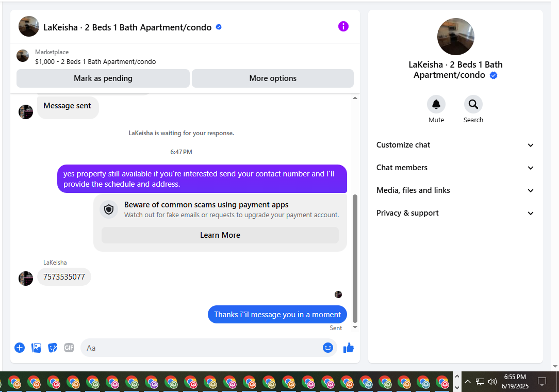Click the header listing profile thumbnail
559x392 pixels.
[28, 26]
